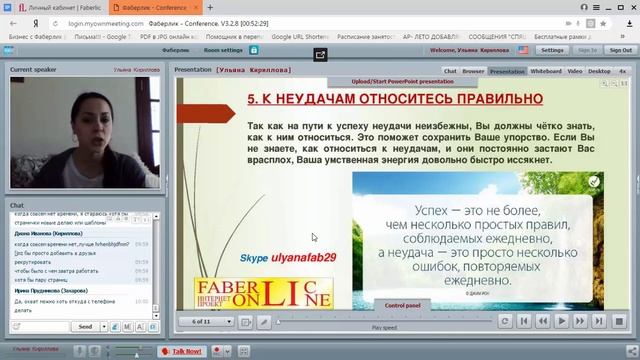The image size is (640, 360).
Task: Click the Talk Now! button
Action: (x=182, y=351)
